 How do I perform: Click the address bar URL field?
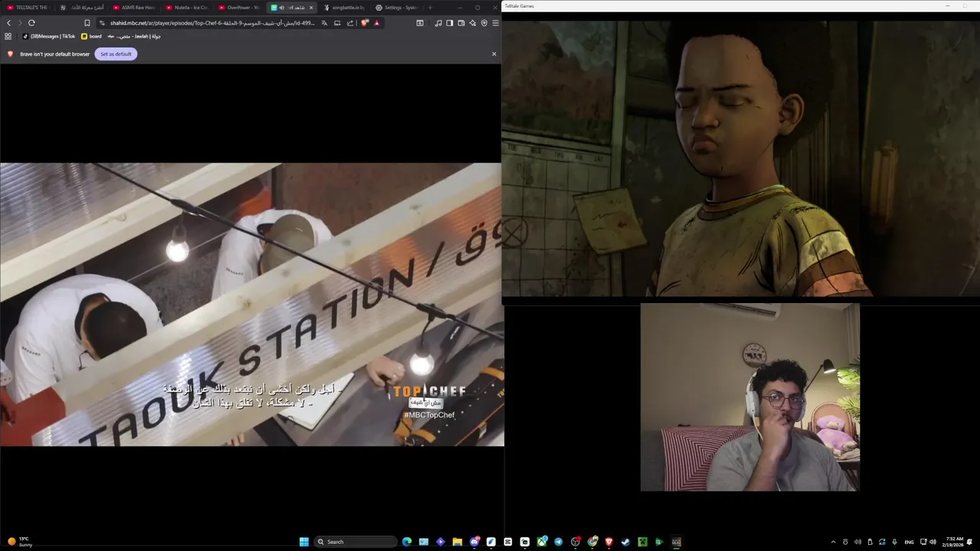click(212, 23)
